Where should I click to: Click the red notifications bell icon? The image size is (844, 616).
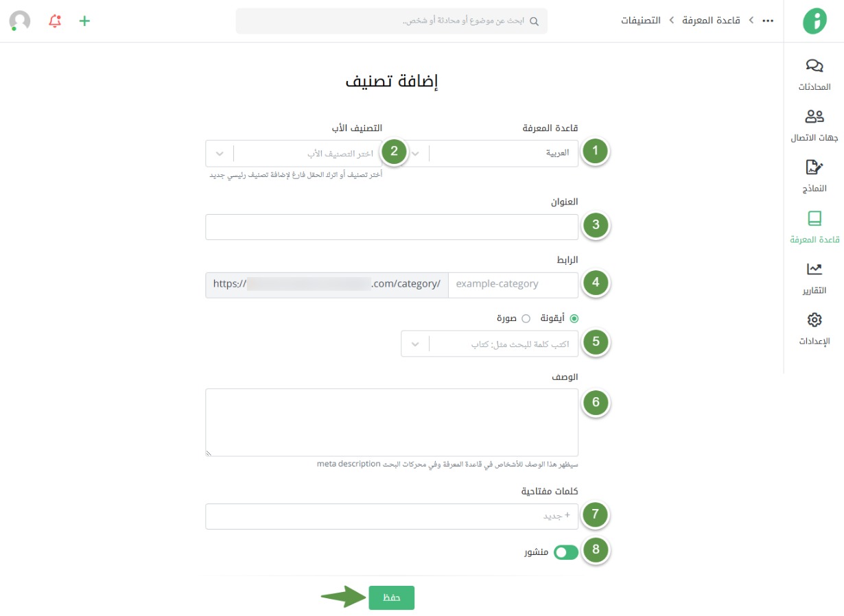click(55, 21)
